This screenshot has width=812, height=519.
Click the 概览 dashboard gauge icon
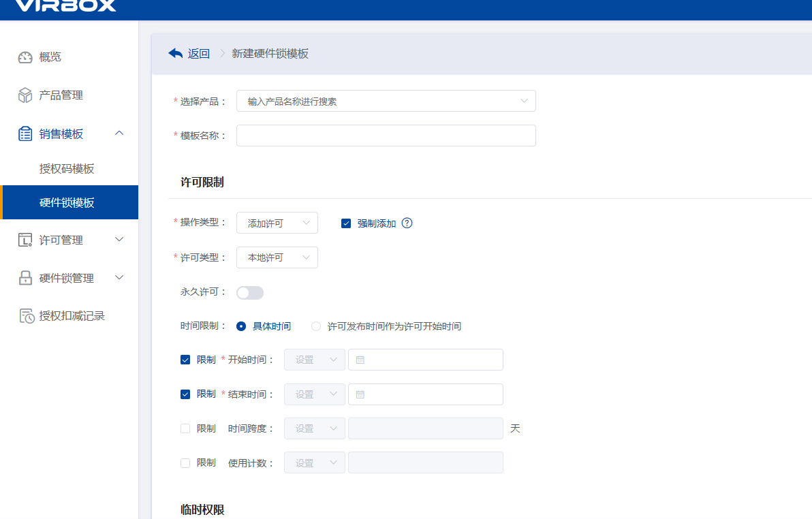[x=25, y=57]
